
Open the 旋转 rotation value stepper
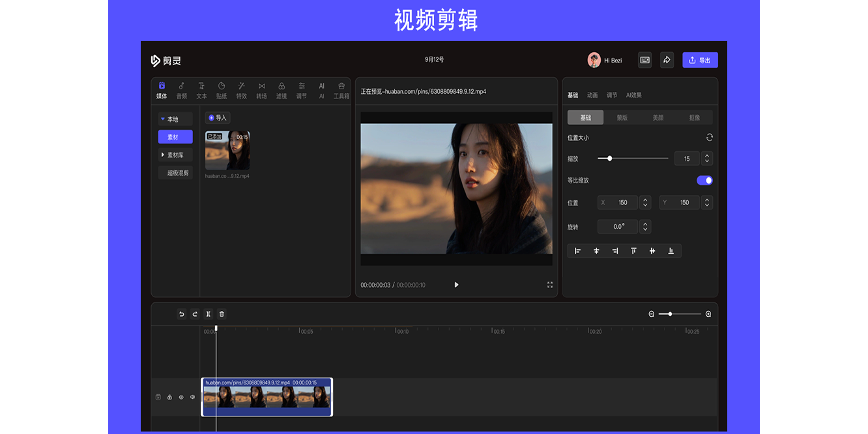click(645, 226)
